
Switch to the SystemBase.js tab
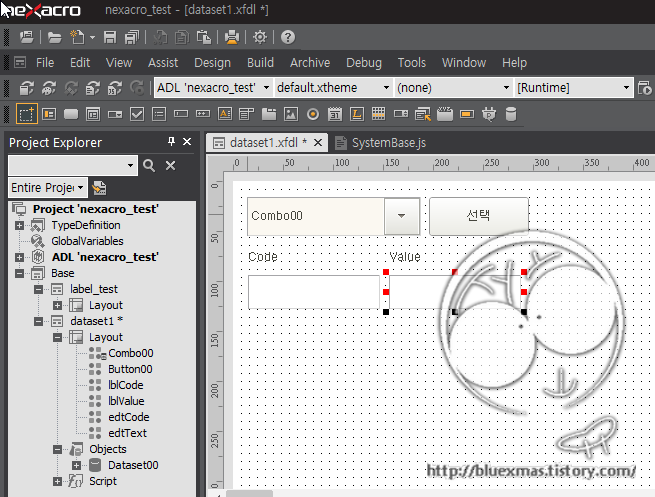(381, 143)
